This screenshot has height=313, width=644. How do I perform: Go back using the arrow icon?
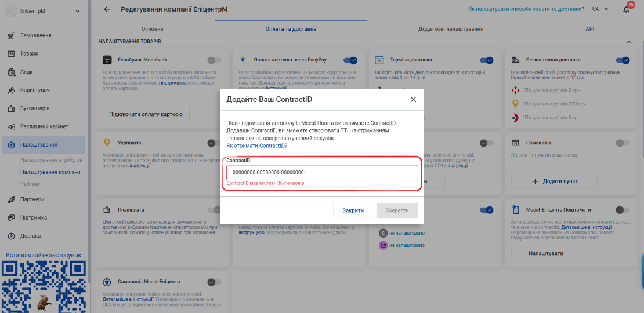[107, 9]
